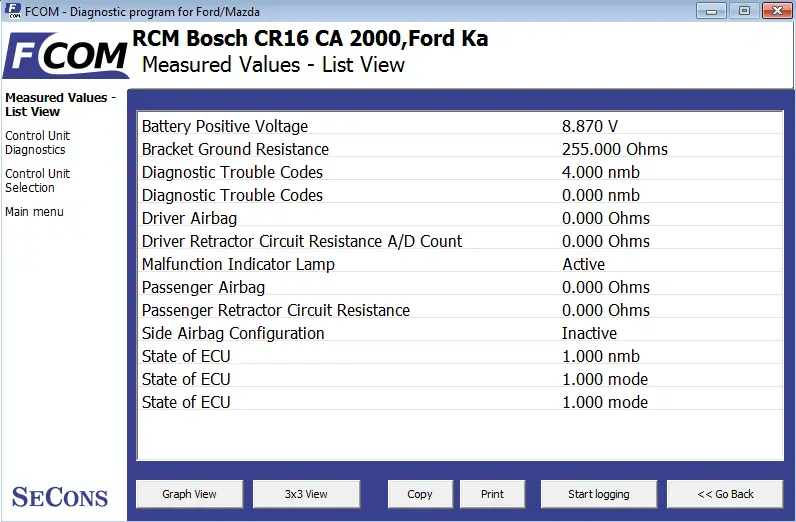796x522 pixels.
Task: Select the Malfunction Indicator Lamp row
Action: point(460,264)
